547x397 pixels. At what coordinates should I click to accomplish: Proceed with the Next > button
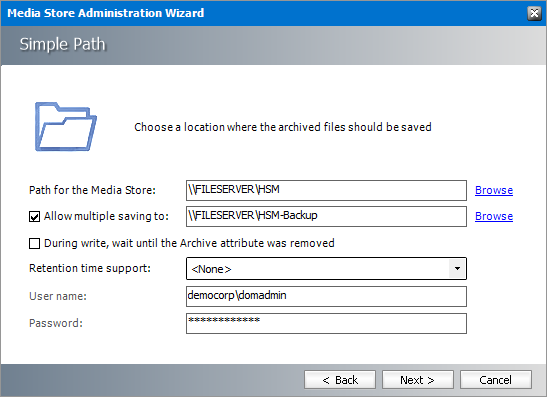point(418,380)
